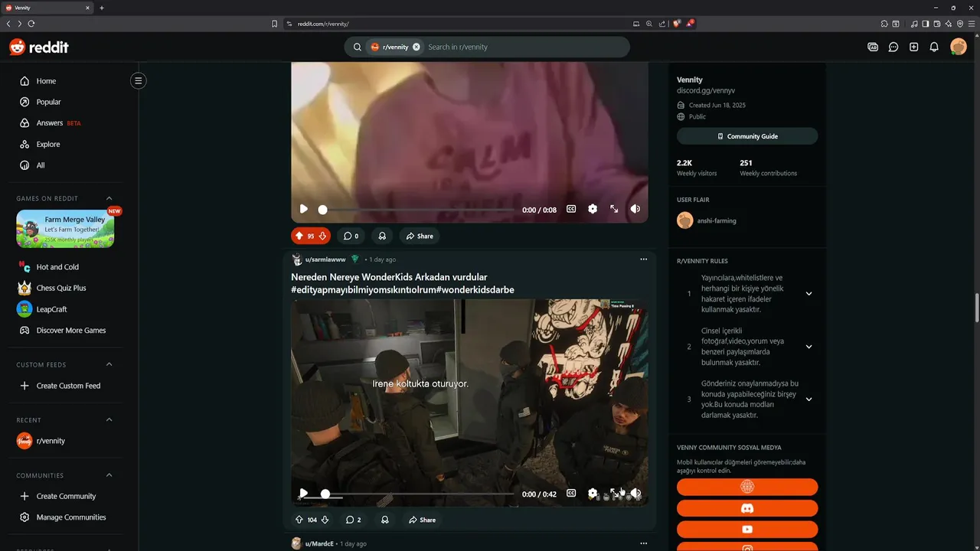Downvote the WonderKids post
This screenshot has width=980, height=551.
(x=325, y=520)
